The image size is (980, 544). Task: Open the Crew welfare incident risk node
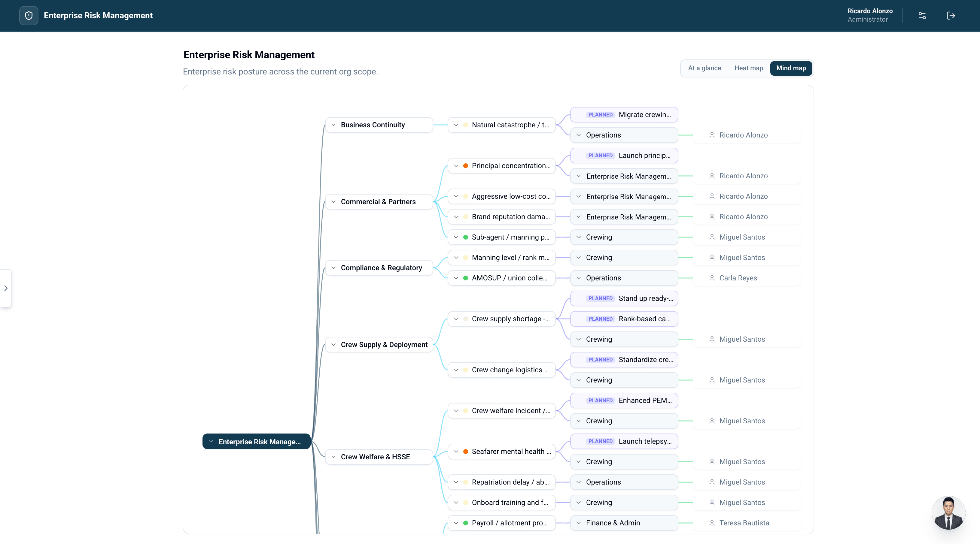click(x=502, y=411)
